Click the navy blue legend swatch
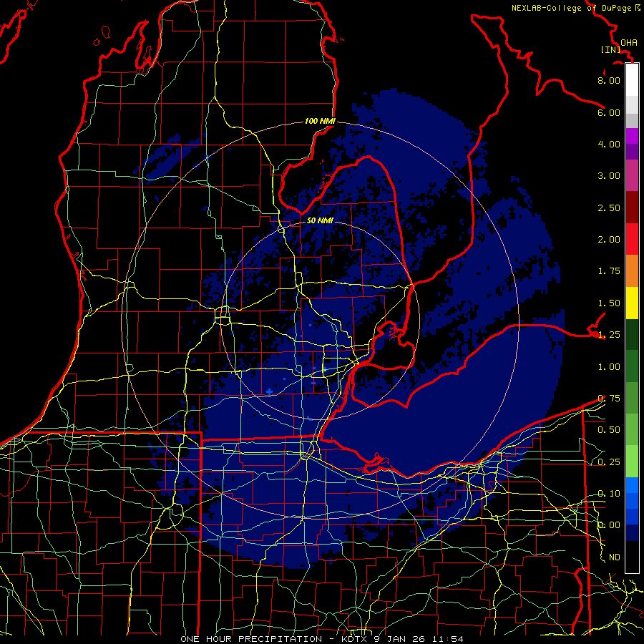644x644 pixels. tap(632, 532)
